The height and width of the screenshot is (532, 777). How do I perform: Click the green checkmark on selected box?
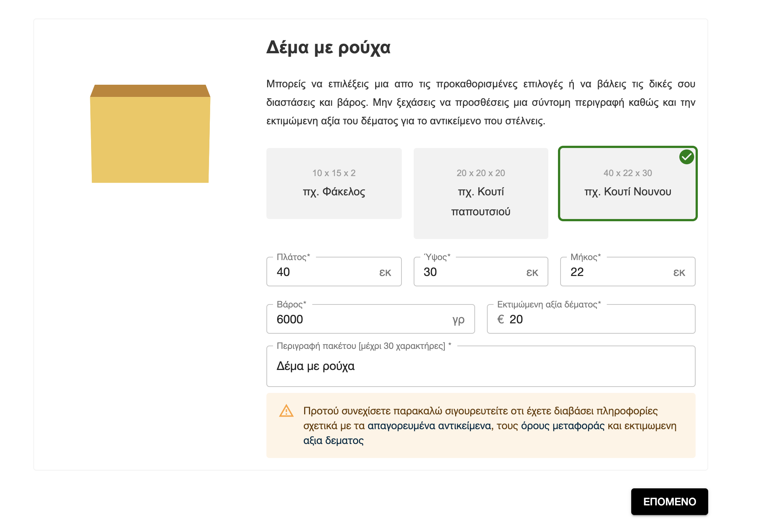(x=686, y=157)
